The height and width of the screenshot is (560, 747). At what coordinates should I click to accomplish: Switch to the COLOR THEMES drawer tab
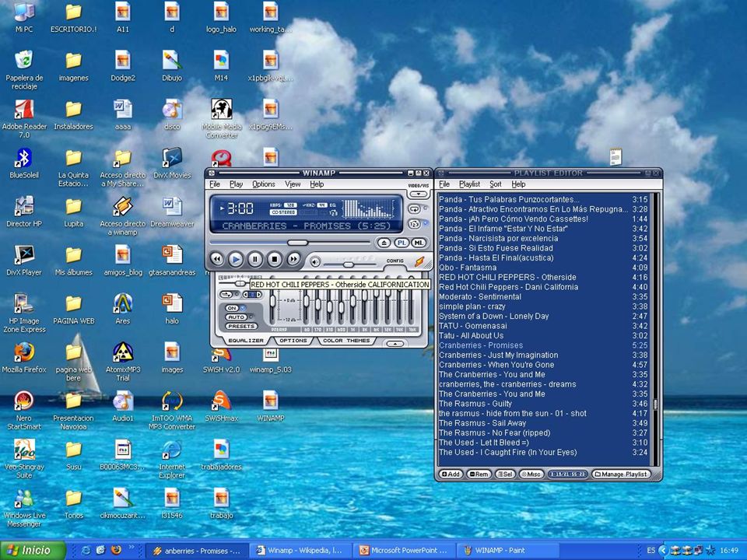[346, 341]
